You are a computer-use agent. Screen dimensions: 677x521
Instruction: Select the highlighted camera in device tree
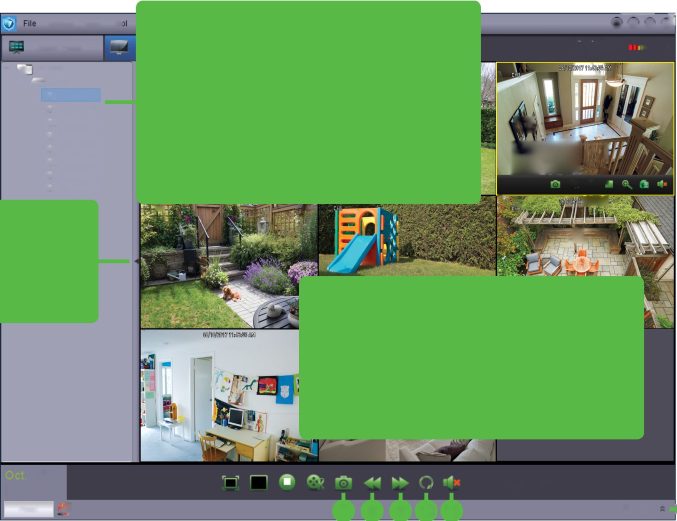[71, 95]
